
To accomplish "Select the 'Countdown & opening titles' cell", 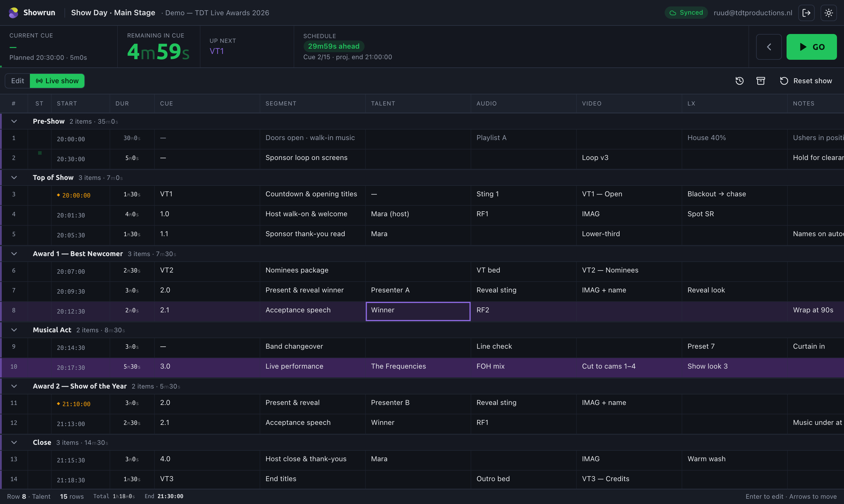I will (x=312, y=195).
